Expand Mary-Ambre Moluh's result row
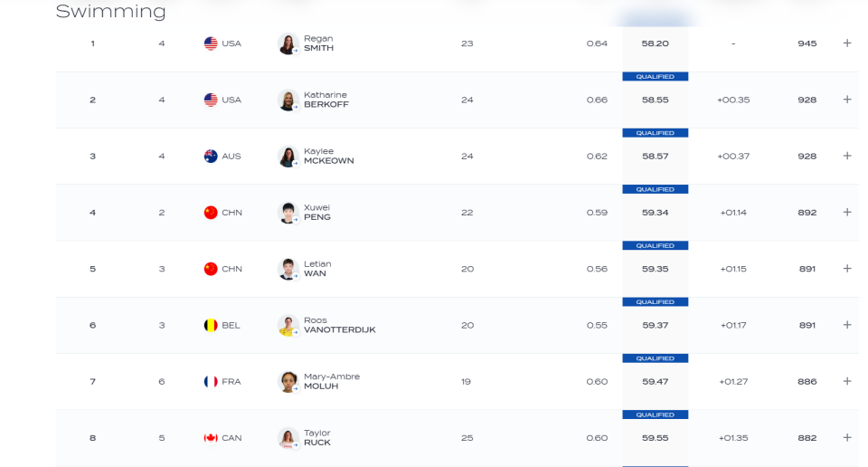Screen dimensions: 868x467 click(x=847, y=381)
